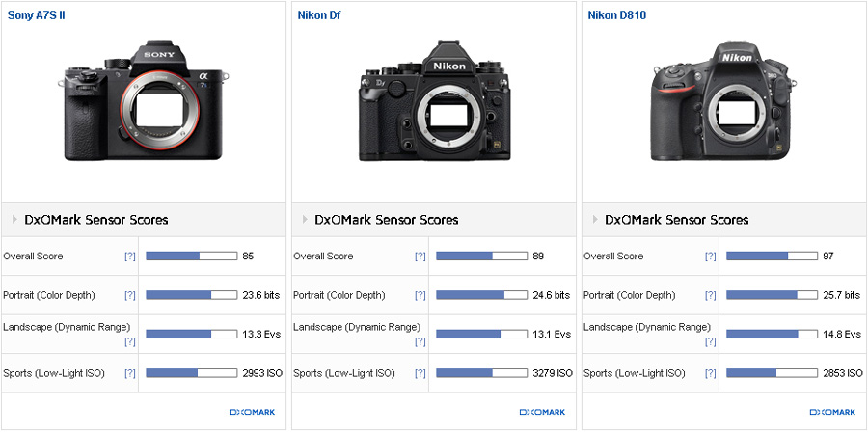The width and height of the screenshot is (868, 432).
Task: Show help for Nikon D810 Portrait Color Depth
Action: pos(710,295)
